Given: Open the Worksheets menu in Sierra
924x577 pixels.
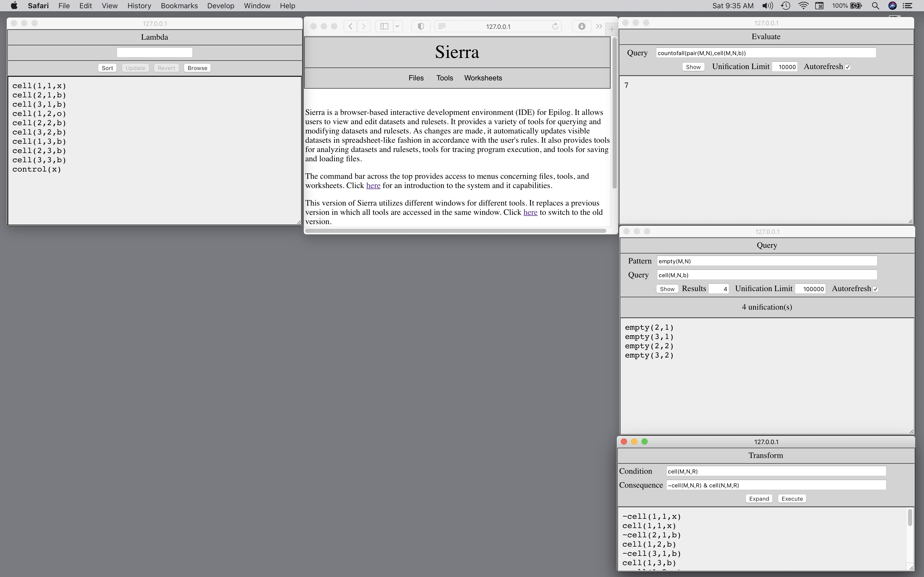Looking at the screenshot, I should pyautogui.click(x=483, y=78).
